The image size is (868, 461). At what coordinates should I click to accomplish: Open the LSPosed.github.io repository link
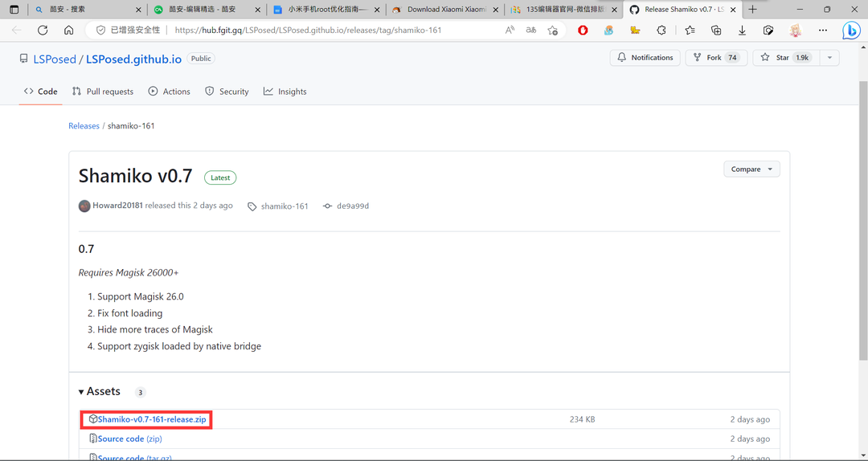[x=133, y=59]
